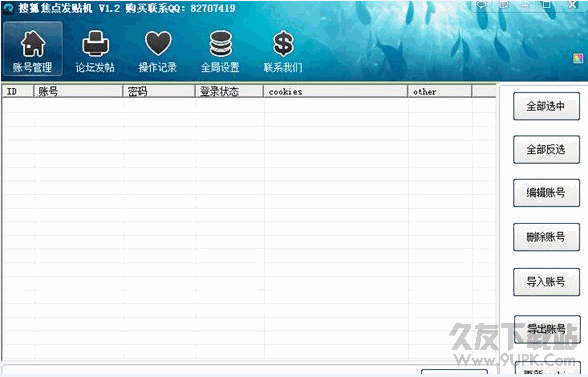Click the 编辑账号 button
Image resolution: width=588 pixels, height=377 pixels.
point(546,193)
